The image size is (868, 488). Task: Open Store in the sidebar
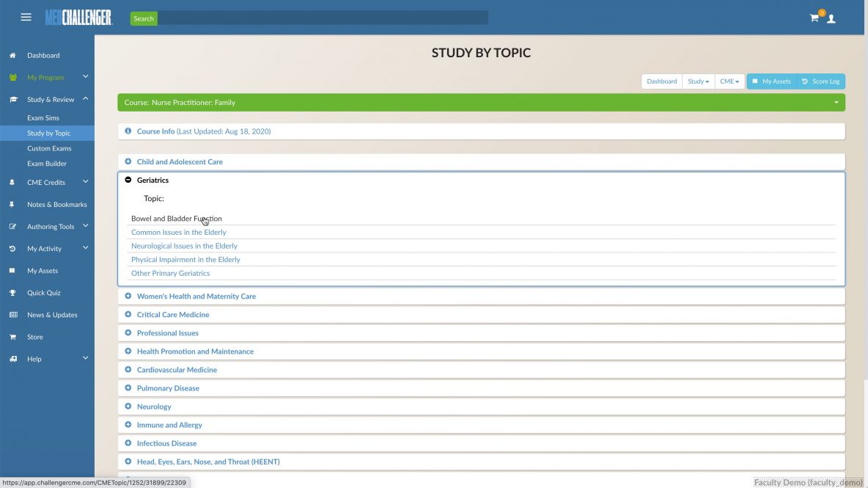pyautogui.click(x=35, y=337)
